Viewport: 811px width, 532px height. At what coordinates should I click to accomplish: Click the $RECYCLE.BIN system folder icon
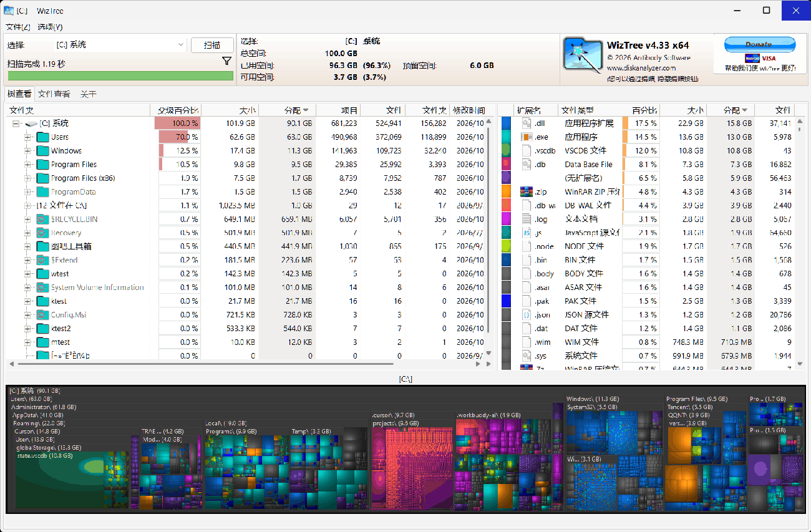click(42, 220)
